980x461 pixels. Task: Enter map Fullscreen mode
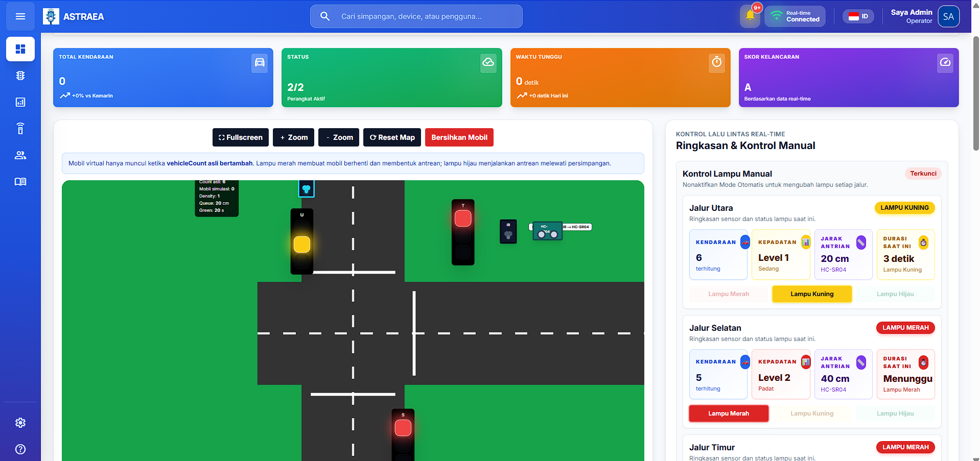tap(241, 137)
